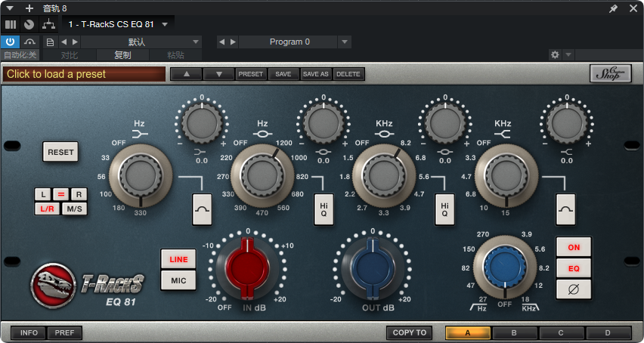Click the 自动化:关 automation button
Screen dimensions: 644x343
(20, 55)
